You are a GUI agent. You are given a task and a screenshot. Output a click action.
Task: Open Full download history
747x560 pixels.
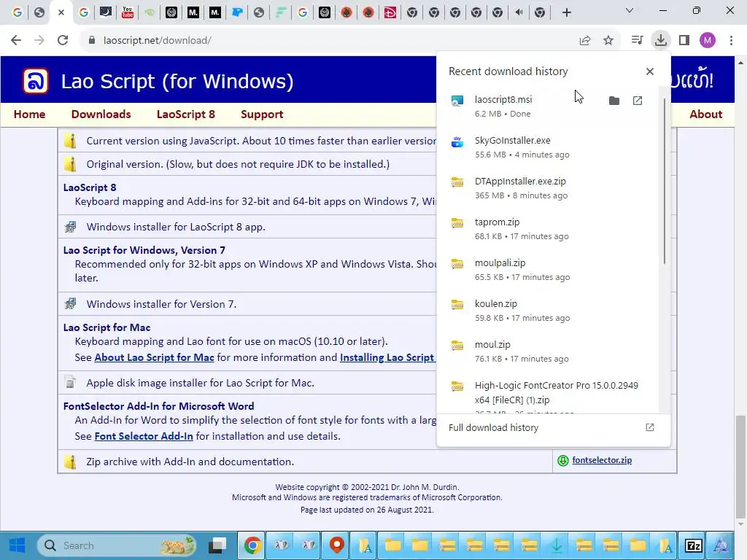click(x=552, y=427)
